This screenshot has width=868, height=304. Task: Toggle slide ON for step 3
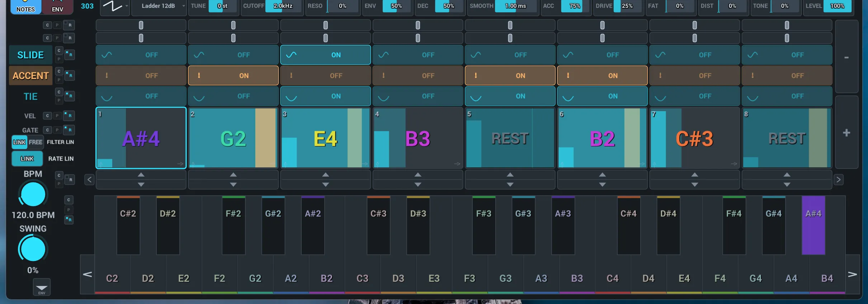325,55
